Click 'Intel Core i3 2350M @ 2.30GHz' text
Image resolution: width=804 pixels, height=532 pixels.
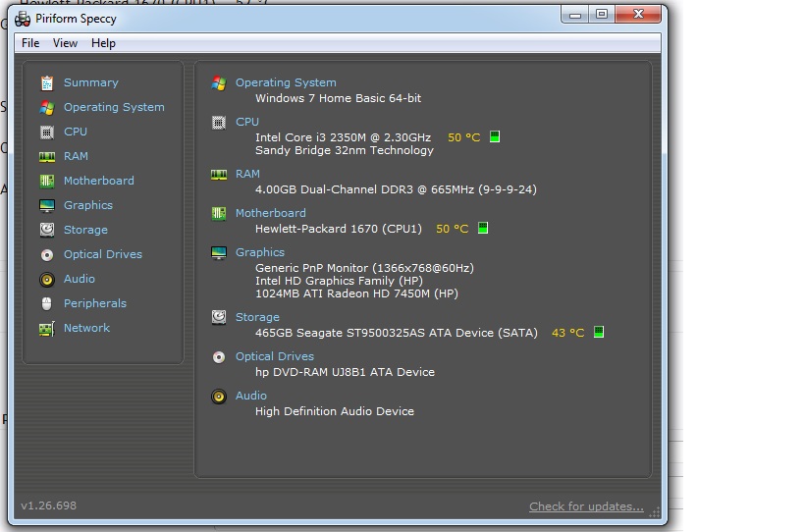point(343,137)
